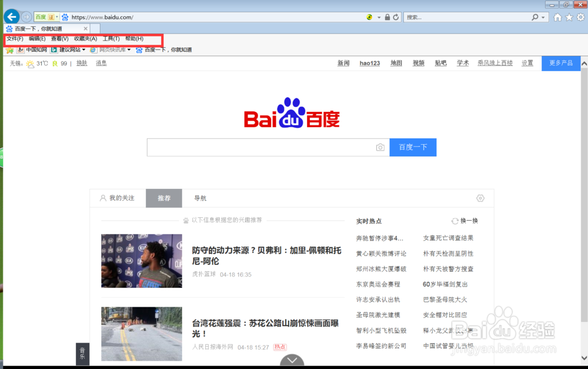Open the address bar history dropdown arrow
Image resolution: width=588 pixels, height=369 pixels.
(379, 18)
